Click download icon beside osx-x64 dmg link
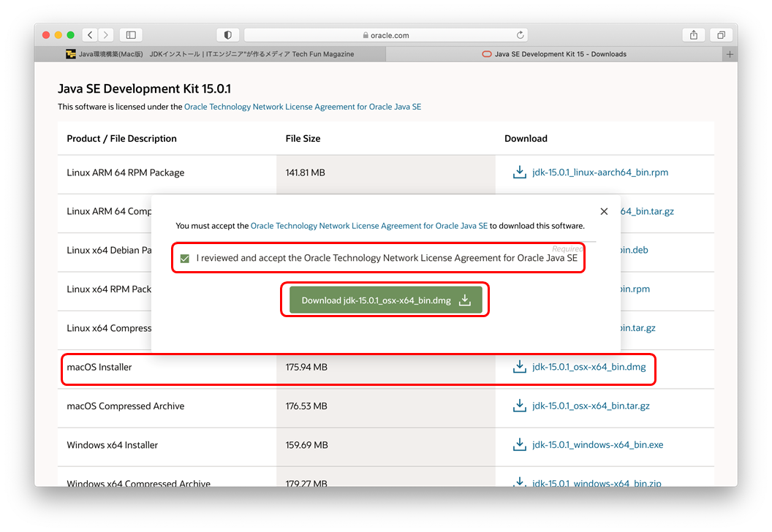772x532 pixels. (520, 367)
